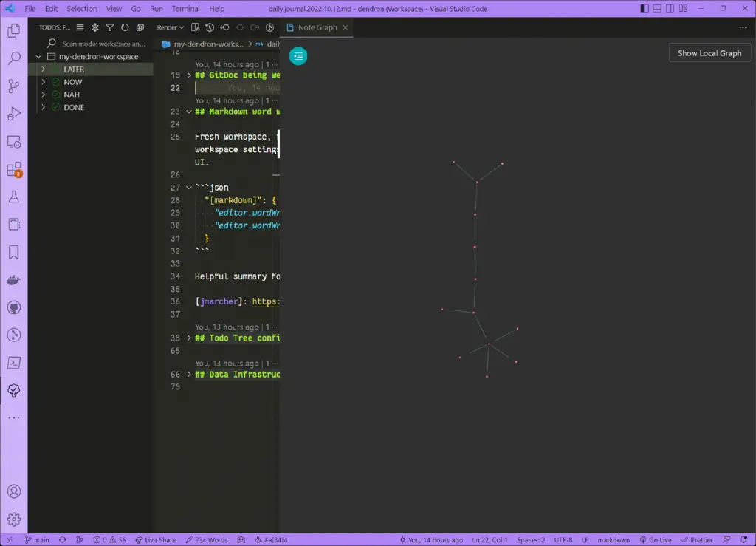Click the Prettier status bar item
The width and height of the screenshot is (756, 546).
[x=697, y=540]
